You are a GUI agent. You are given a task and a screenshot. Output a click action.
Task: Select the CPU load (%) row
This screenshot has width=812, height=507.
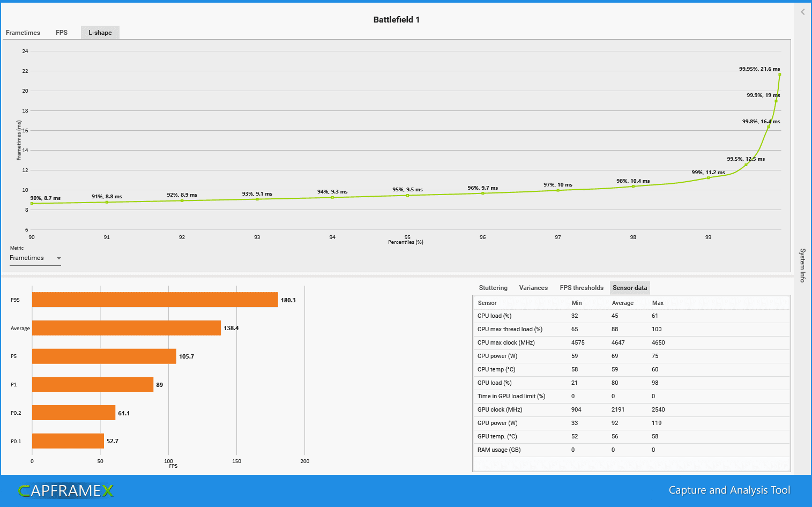coord(632,316)
